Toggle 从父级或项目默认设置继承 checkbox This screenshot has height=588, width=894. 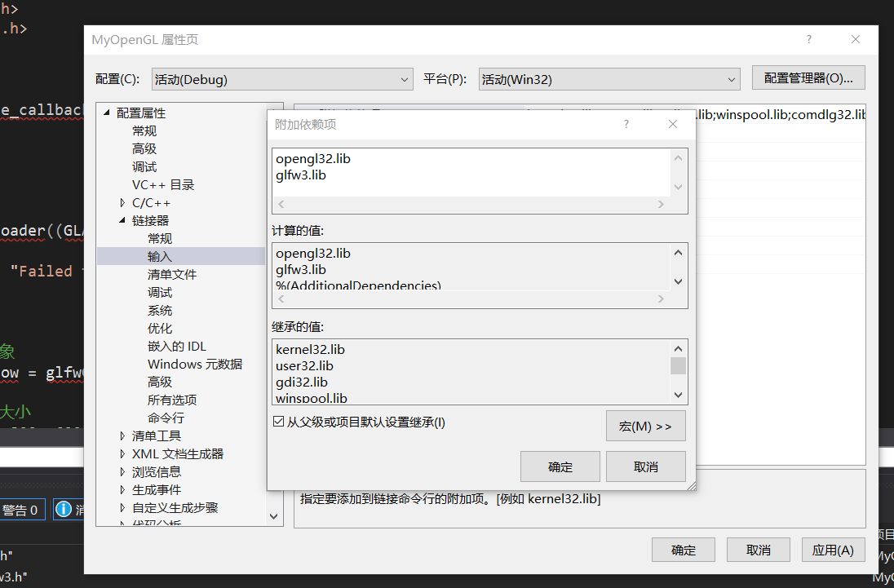[x=279, y=422]
